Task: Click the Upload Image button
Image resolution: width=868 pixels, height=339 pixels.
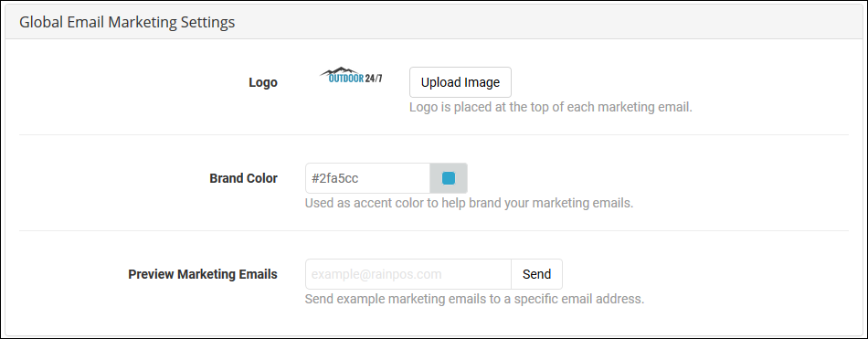Action: [460, 82]
